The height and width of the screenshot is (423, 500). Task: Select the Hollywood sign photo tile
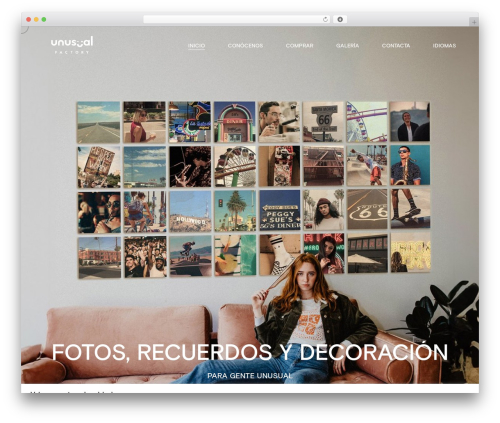(x=190, y=211)
